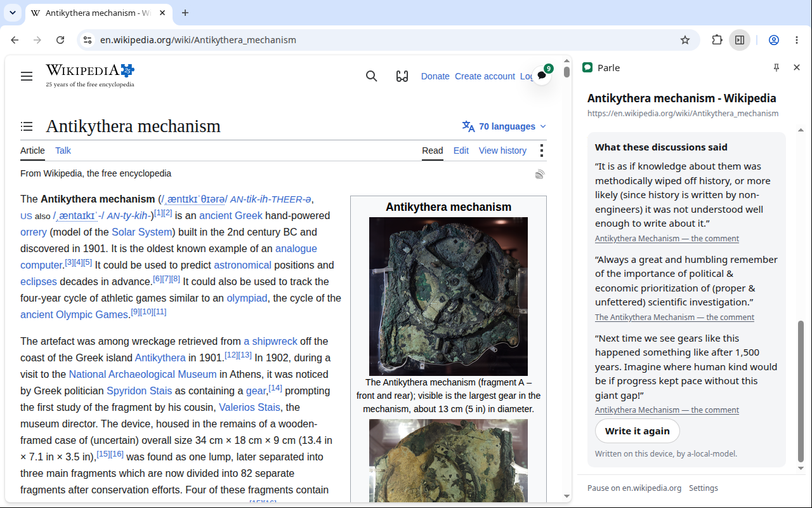Click the Parle panel scrollbar thumb
812x508 pixels.
pyautogui.click(x=801, y=391)
